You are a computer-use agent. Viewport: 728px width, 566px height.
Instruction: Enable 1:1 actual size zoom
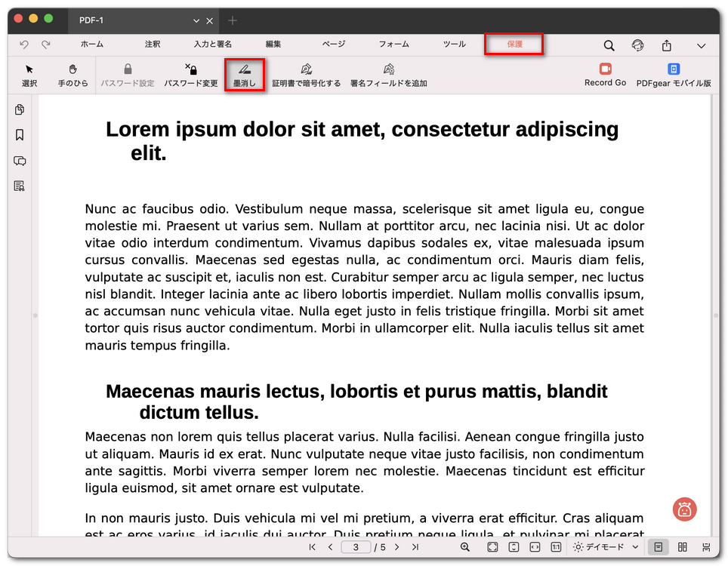click(556, 547)
